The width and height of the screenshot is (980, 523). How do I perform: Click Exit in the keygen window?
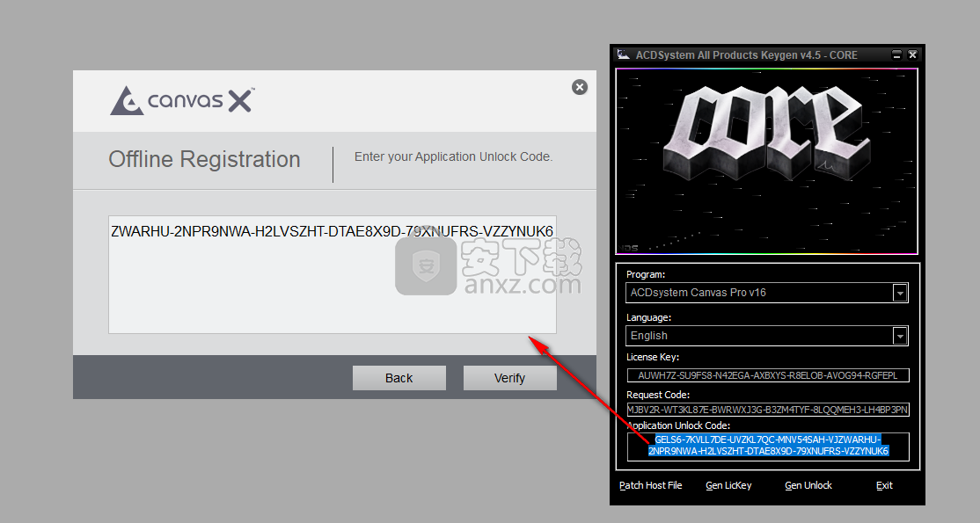(x=884, y=485)
